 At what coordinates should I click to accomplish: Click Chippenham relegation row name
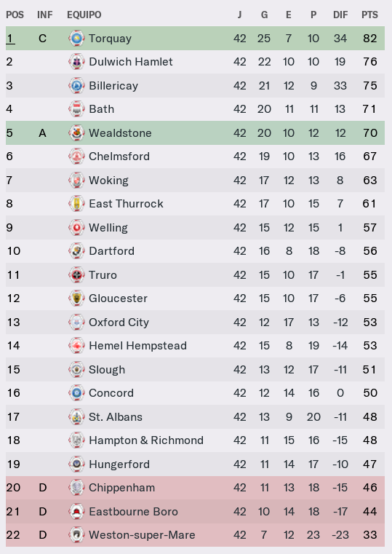click(121, 488)
